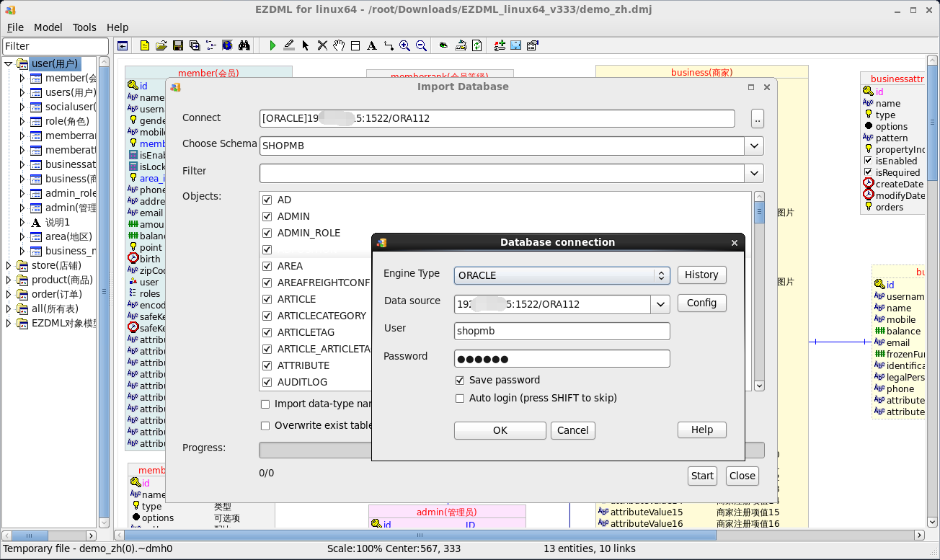
Task: Click OK in Database connection dialog
Action: point(500,430)
